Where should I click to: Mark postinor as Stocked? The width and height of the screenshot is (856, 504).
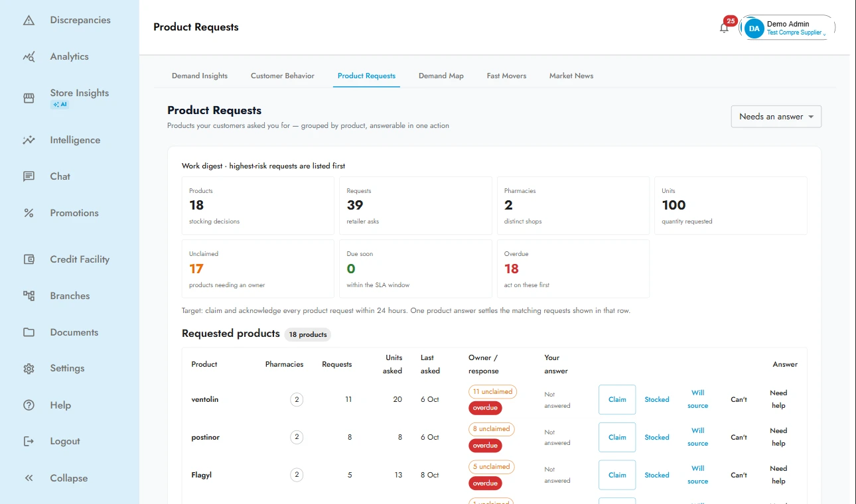[657, 438]
